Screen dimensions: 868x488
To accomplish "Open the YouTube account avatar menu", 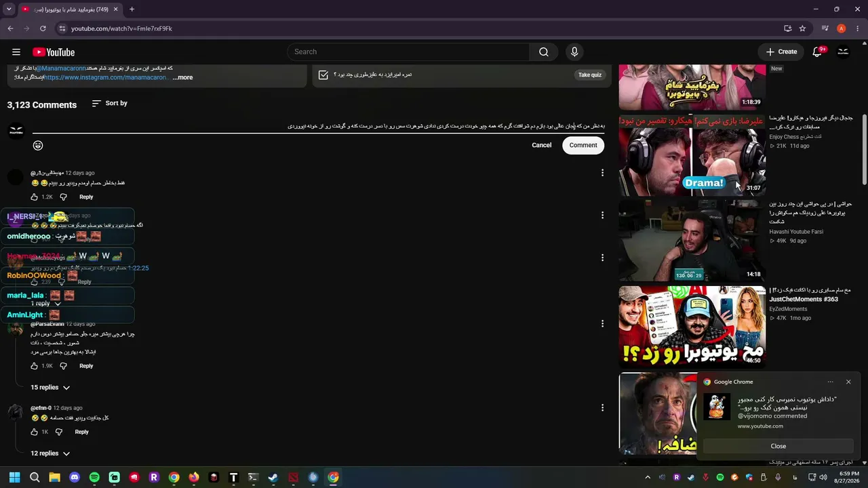I will click(x=843, y=52).
